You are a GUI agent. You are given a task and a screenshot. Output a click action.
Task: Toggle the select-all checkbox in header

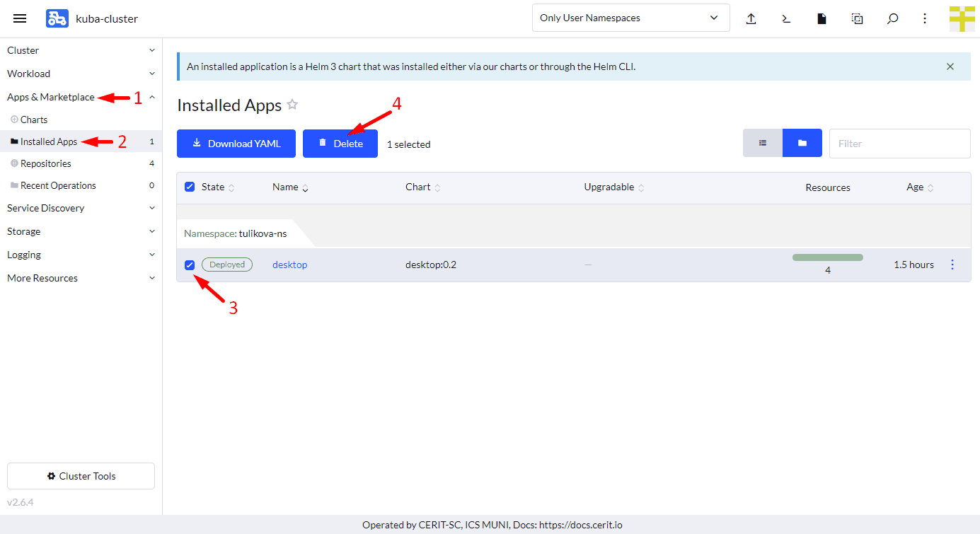190,187
